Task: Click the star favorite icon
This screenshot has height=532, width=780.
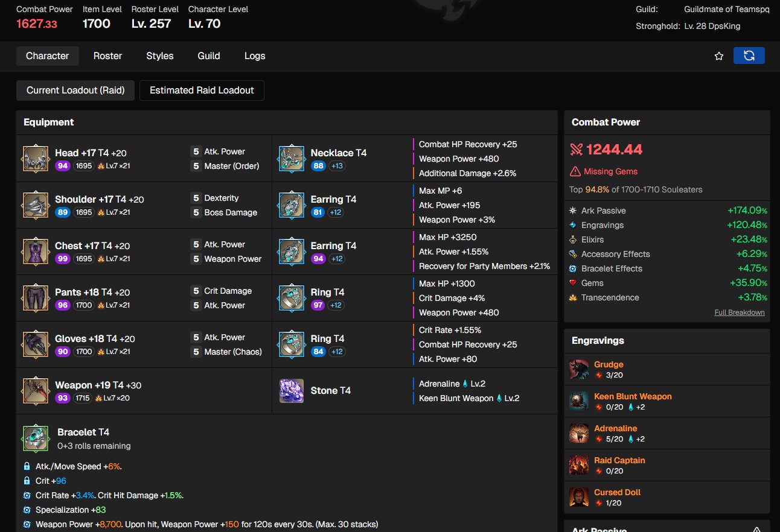Action: [718, 56]
